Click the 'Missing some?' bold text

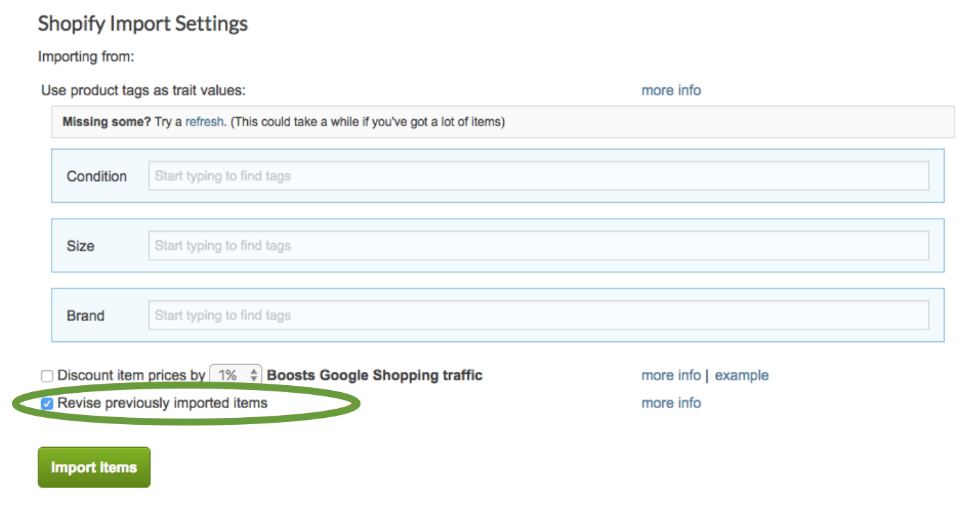pyautogui.click(x=106, y=122)
